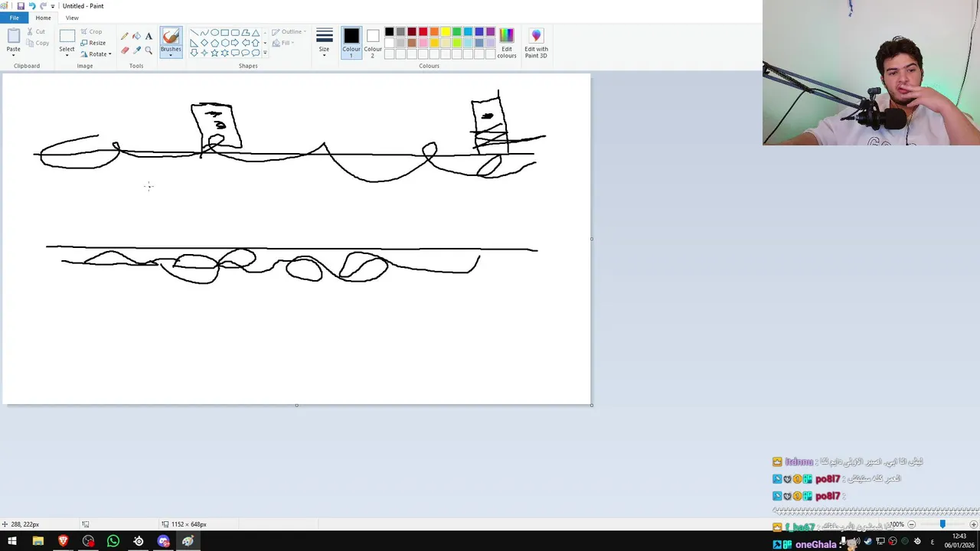This screenshot has height=551, width=980.
Task: Choose the Rectangle shape
Action: pos(224,33)
